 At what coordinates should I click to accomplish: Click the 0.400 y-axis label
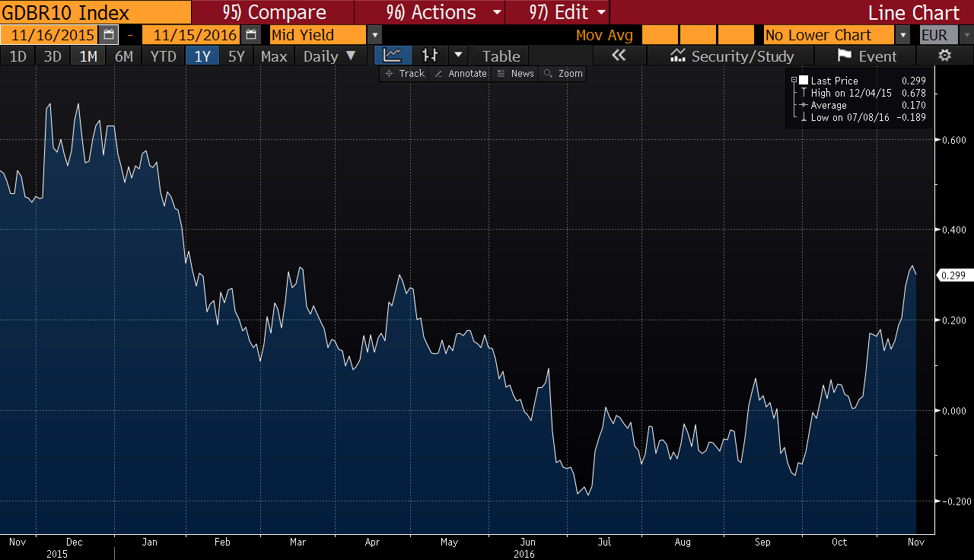[954, 230]
